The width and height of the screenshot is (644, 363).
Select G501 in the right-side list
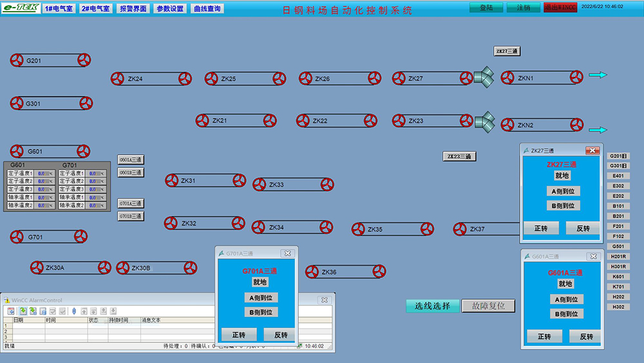(x=618, y=246)
